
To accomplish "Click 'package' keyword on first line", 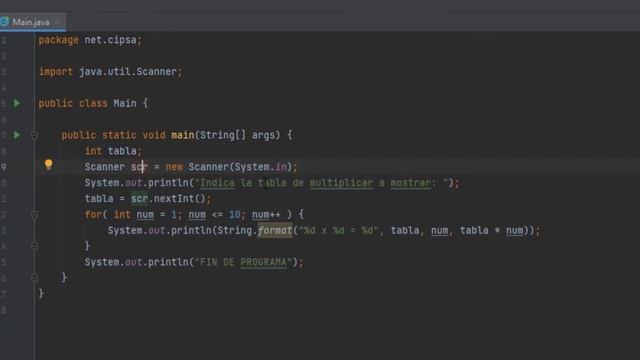I will point(58,40).
